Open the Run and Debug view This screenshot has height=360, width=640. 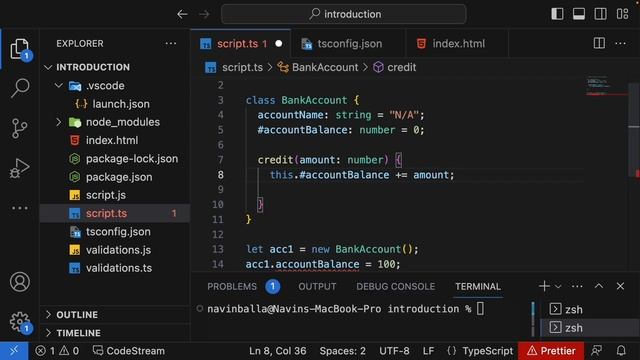coord(20,168)
